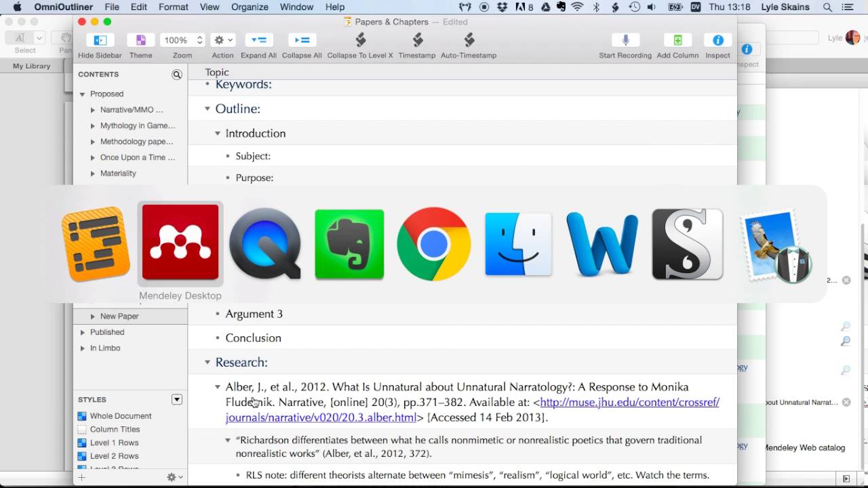Click the "Purpose:" row in the outline
Image resolution: width=868 pixels, height=488 pixels.
pos(462,178)
